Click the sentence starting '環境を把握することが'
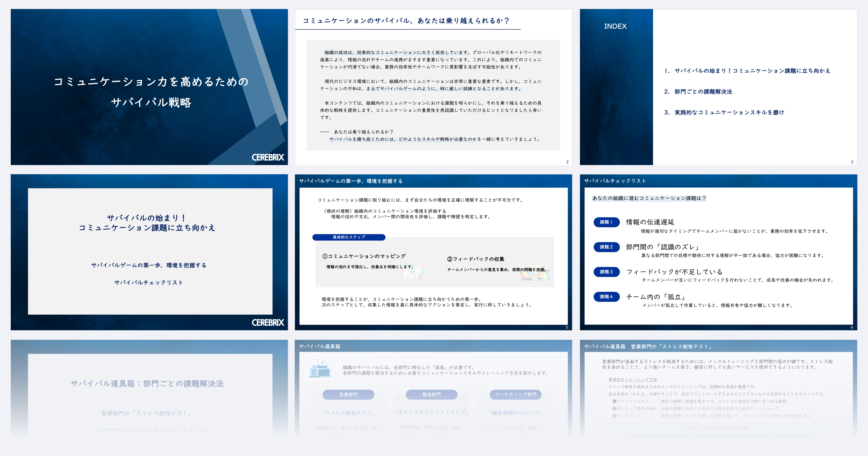The image size is (868, 456). [401, 299]
